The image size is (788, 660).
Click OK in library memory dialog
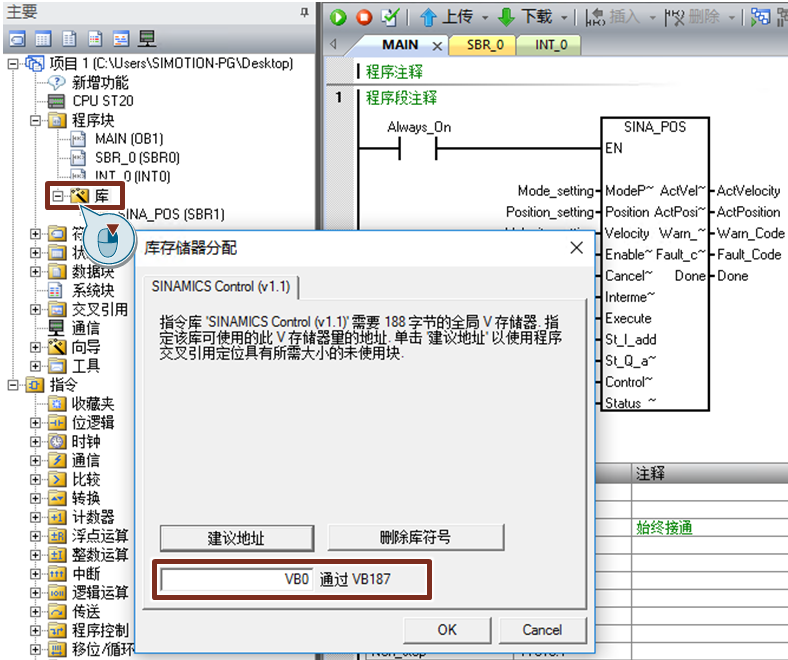[x=447, y=630]
